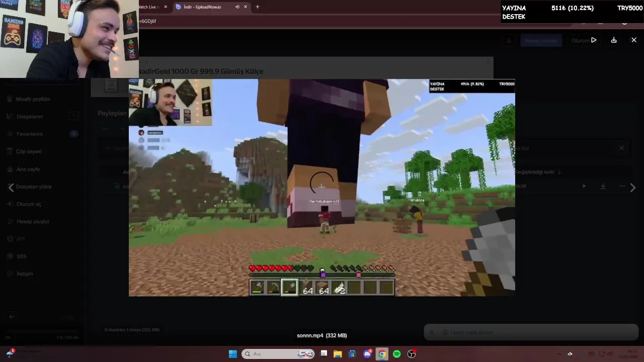Open Task View from the taskbar
The width and height of the screenshot is (644, 362).
[324, 354]
